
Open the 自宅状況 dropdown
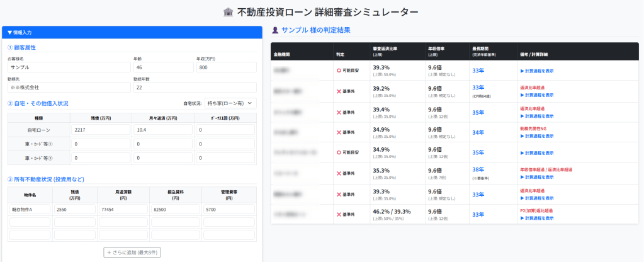[231, 103]
